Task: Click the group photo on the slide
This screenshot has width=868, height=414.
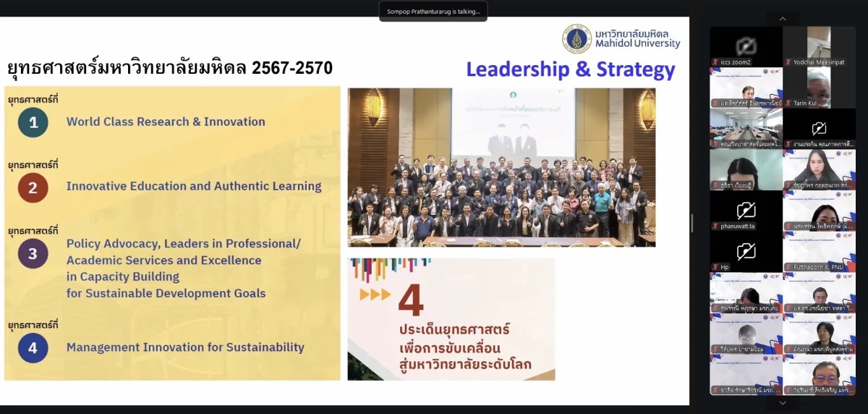Action: coord(501,167)
